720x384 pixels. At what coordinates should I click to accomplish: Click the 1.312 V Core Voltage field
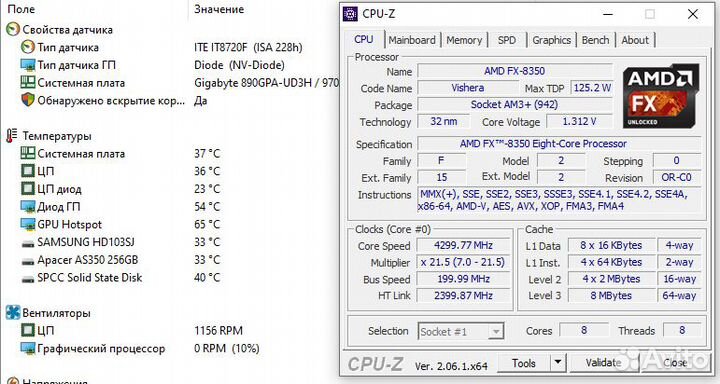(x=579, y=122)
